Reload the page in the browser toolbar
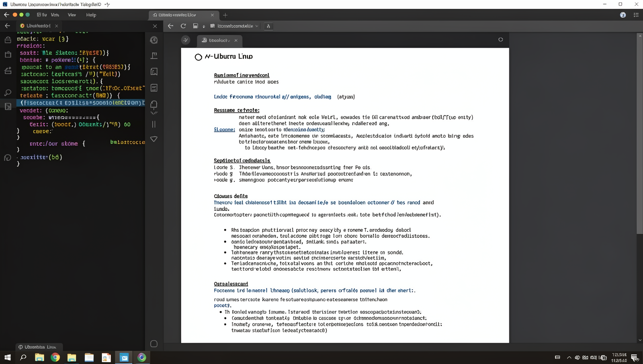 point(183,26)
